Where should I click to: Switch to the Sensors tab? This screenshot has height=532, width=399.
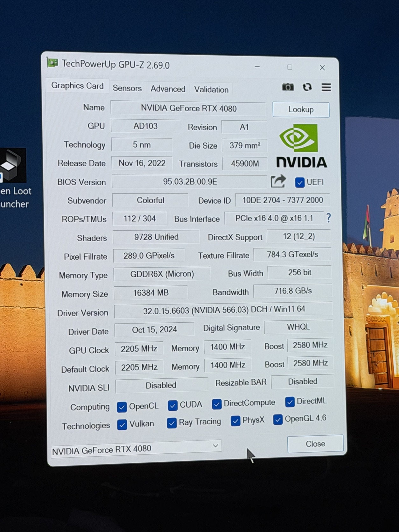tap(127, 88)
